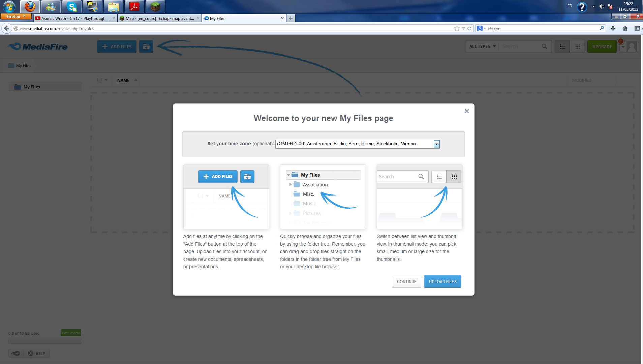Switch to list view in the header
Screen dimensions: 643x364
pyautogui.click(x=562, y=47)
